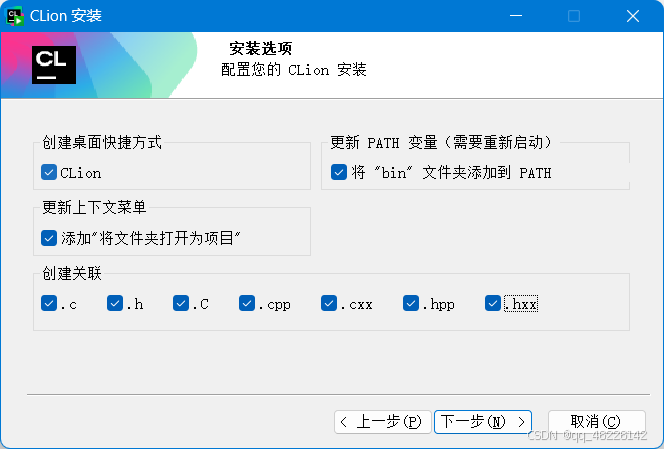Click the 更新上下文菜单 group label

point(94,208)
